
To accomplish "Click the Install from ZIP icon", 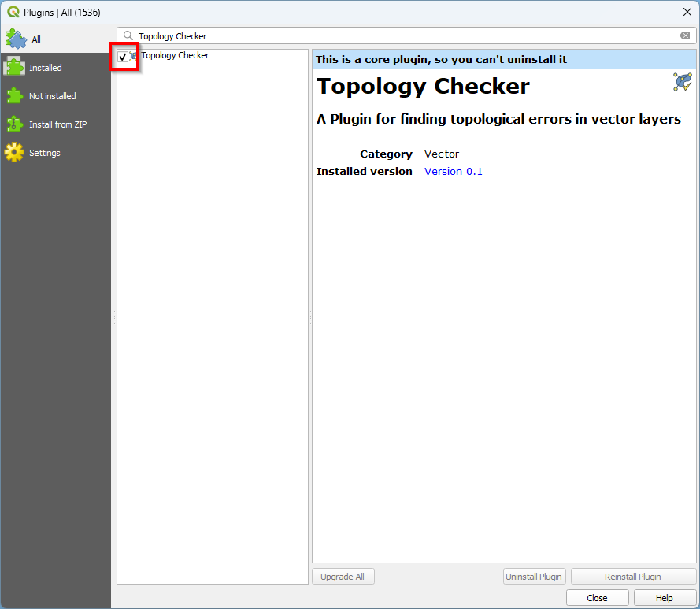I will (15, 124).
